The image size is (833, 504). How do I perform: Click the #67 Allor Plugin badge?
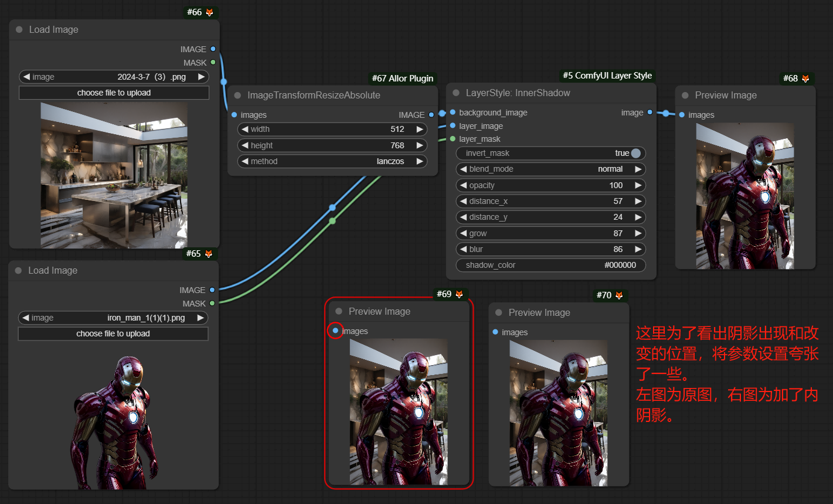(x=403, y=79)
